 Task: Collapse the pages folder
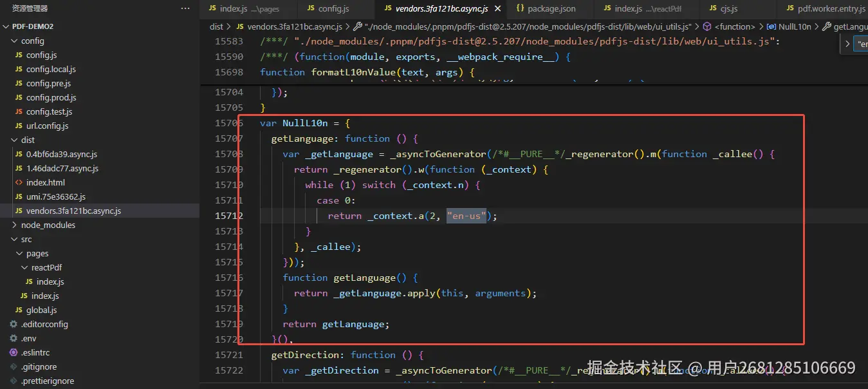click(x=20, y=254)
